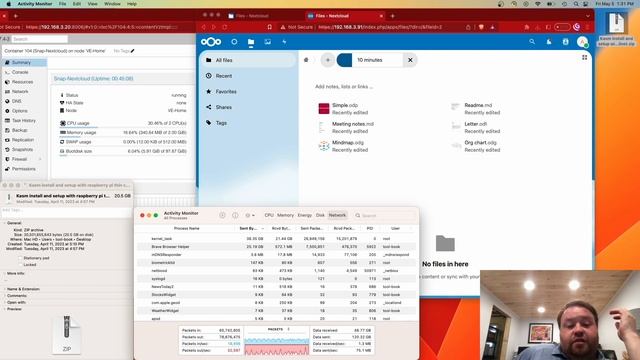Image resolution: width=640 pixels, height=360 pixels.
Task: Open the Nextcloud user avatar menu
Action: (x=582, y=42)
